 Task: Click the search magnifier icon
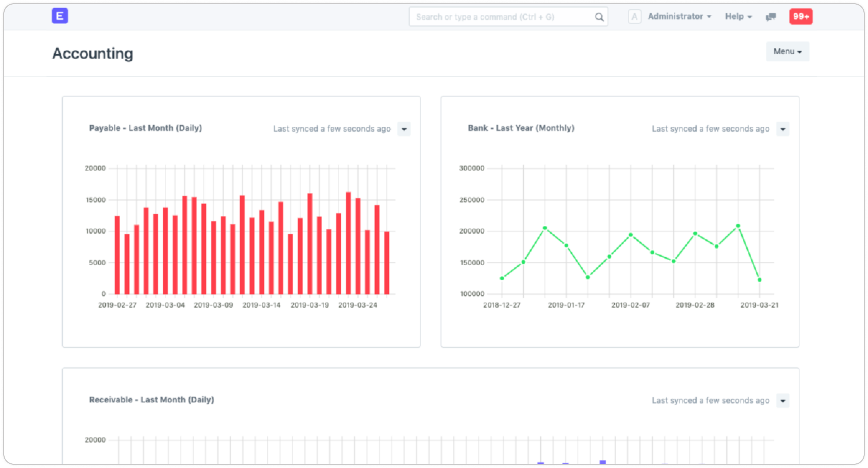click(599, 17)
